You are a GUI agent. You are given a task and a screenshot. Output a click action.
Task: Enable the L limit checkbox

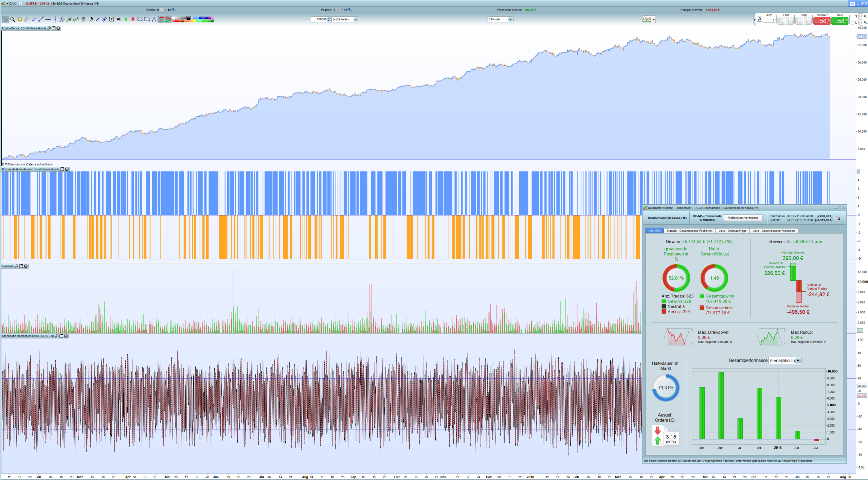(852, 23)
